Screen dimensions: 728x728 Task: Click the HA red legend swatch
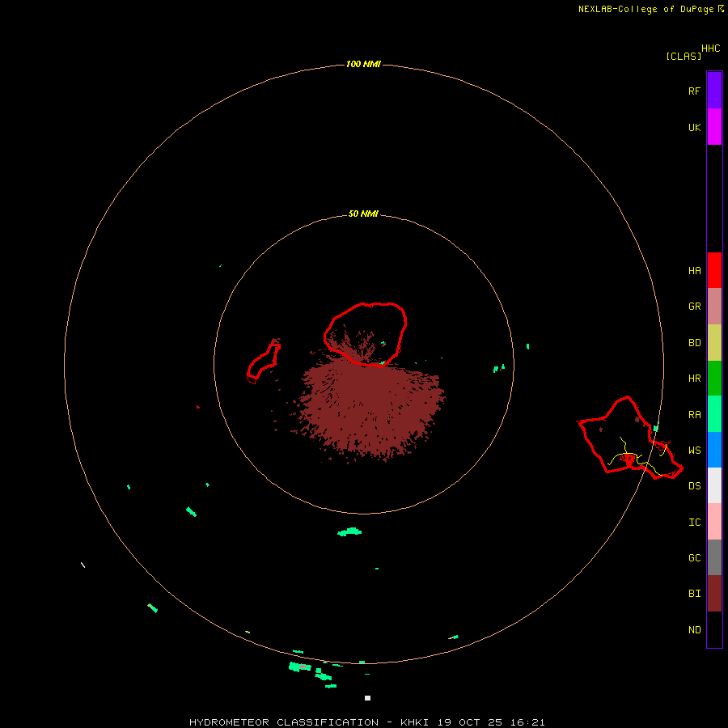pyautogui.click(x=714, y=270)
